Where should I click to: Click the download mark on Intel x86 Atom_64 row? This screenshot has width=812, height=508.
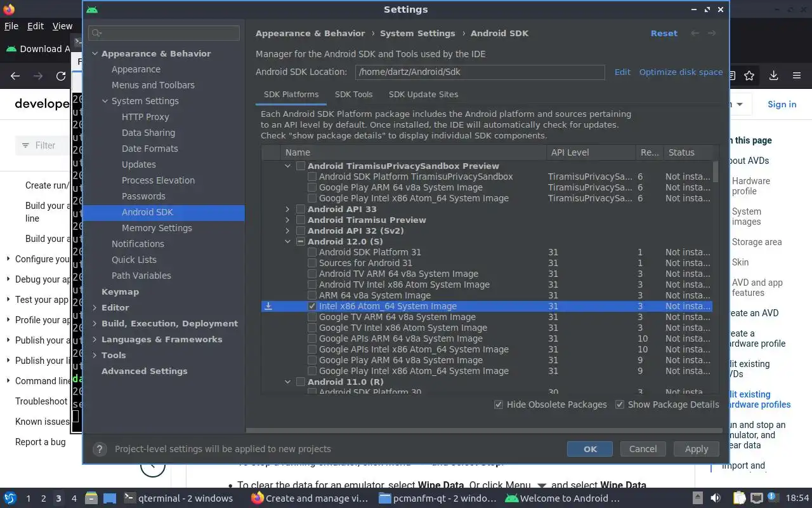(268, 306)
